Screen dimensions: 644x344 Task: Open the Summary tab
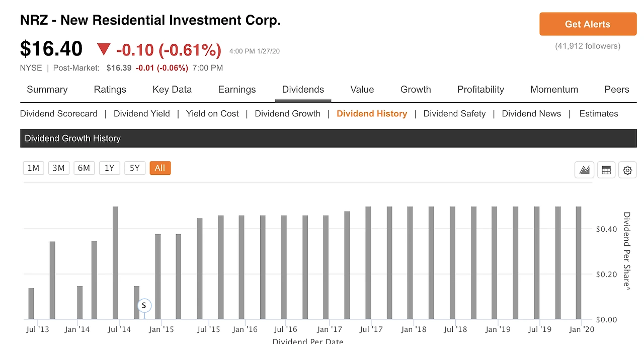[47, 90]
